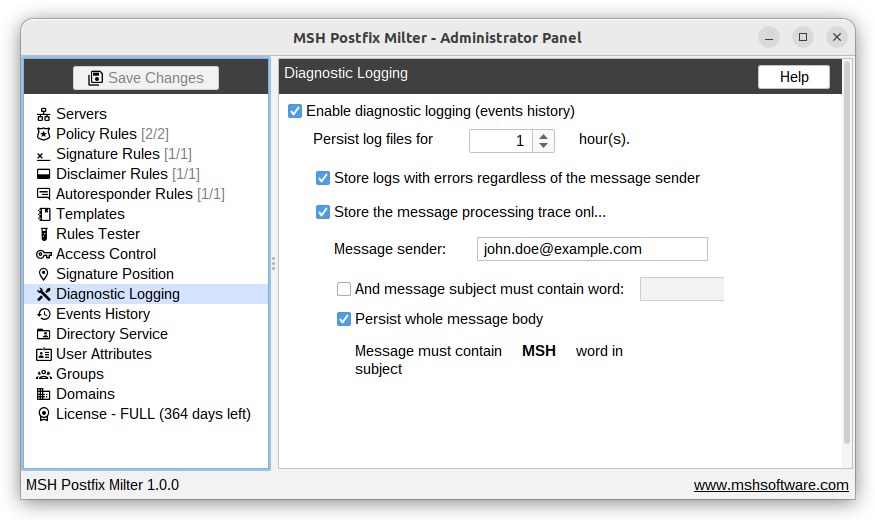Click the Diagnostic Logging tools icon
The height and width of the screenshot is (520, 875).
pyautogui.click(x=44, y=294)
